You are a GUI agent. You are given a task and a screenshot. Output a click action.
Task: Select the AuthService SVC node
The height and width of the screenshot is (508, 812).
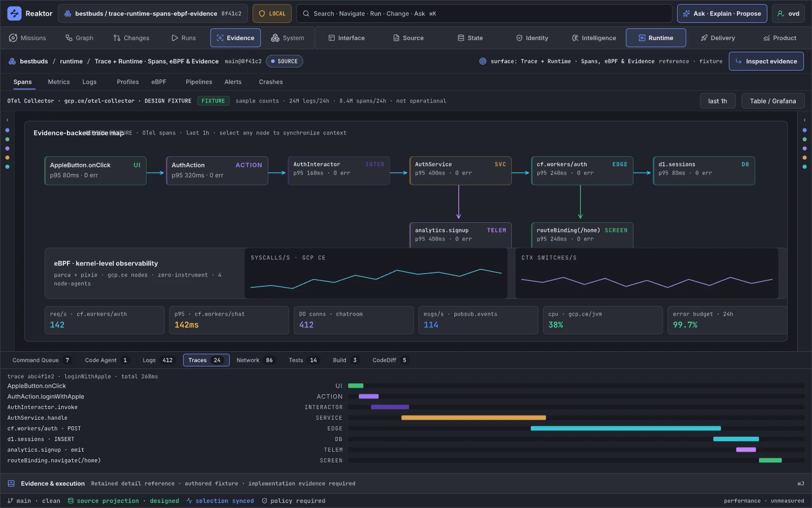pos(461,171)
